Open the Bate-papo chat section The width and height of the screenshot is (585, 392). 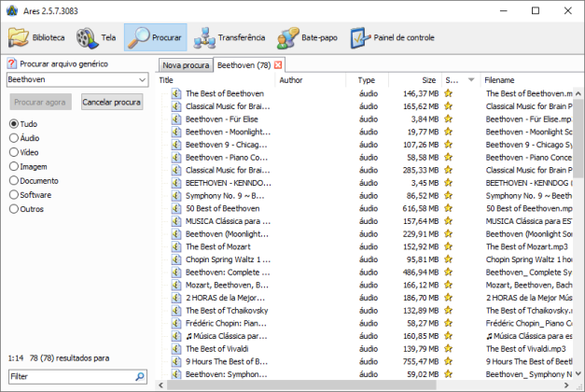[307, 37]
